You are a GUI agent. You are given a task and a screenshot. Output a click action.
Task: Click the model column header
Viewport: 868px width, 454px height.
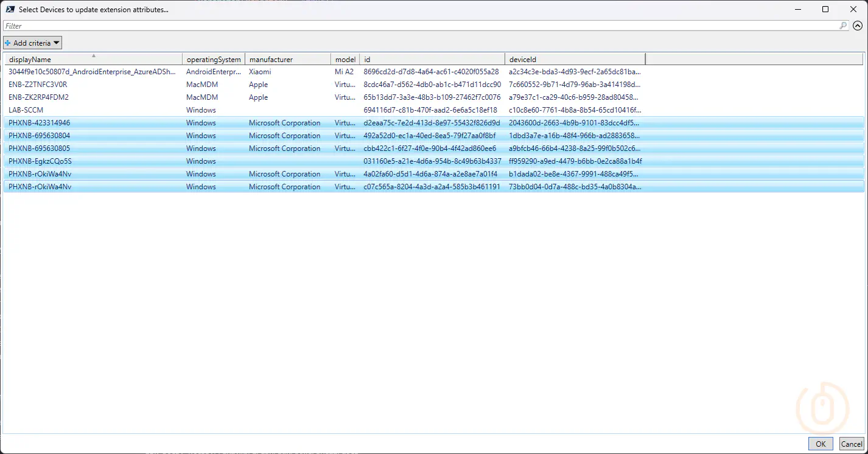point(345,60)
